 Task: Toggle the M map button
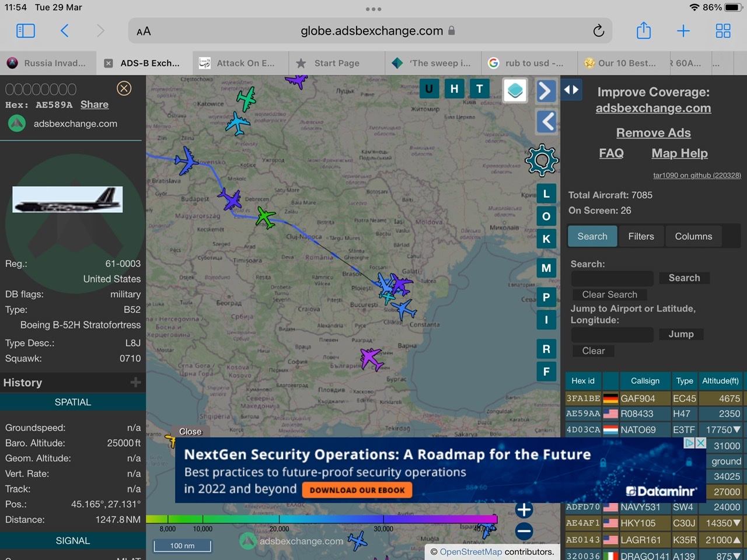546,268
